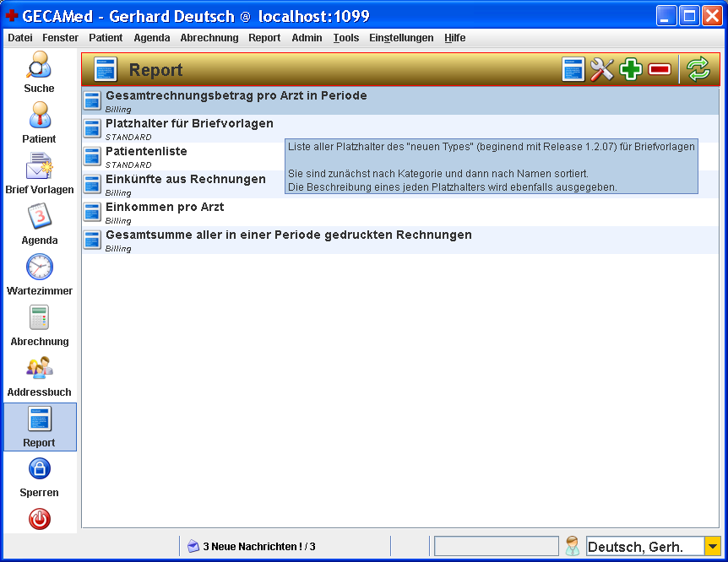Screen dimensions: 728x562
Task: Add a new report with green plus
Action: coord(631,70)
